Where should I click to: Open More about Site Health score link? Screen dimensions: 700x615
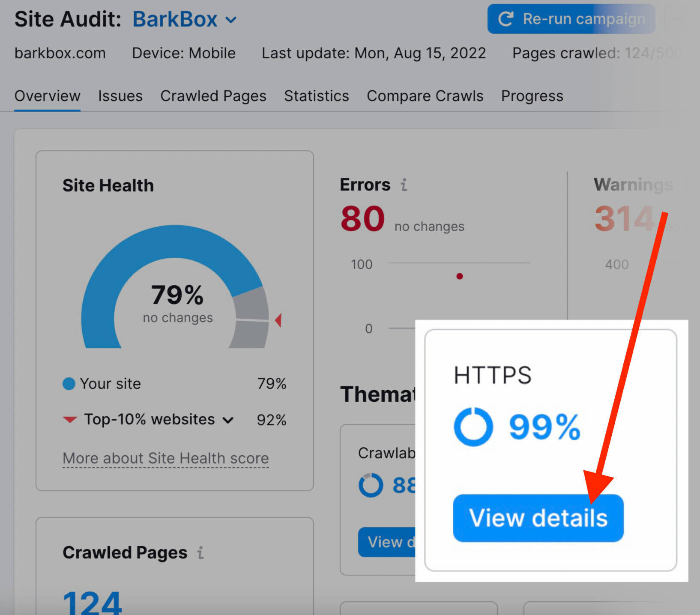click(x=165, y=458)
